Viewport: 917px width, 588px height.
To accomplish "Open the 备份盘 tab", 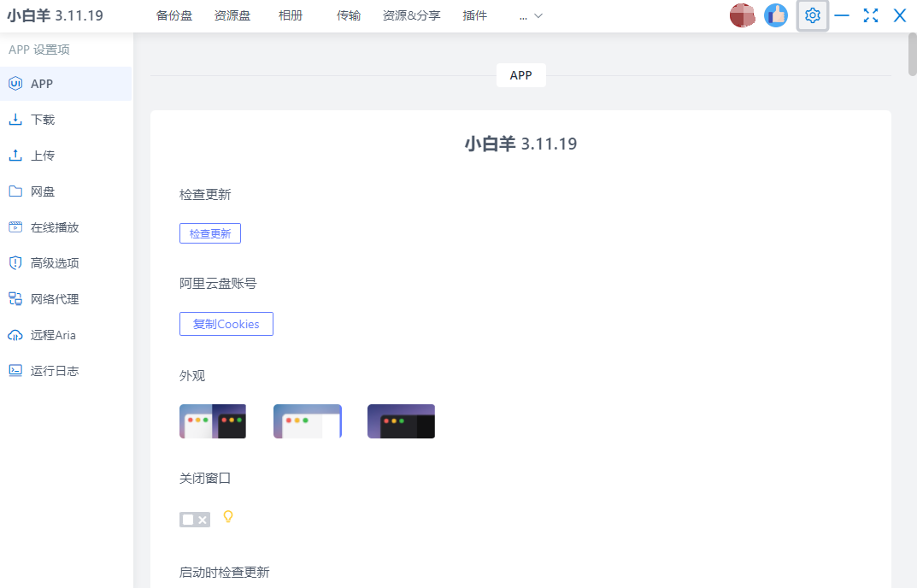I will (174, 15).
